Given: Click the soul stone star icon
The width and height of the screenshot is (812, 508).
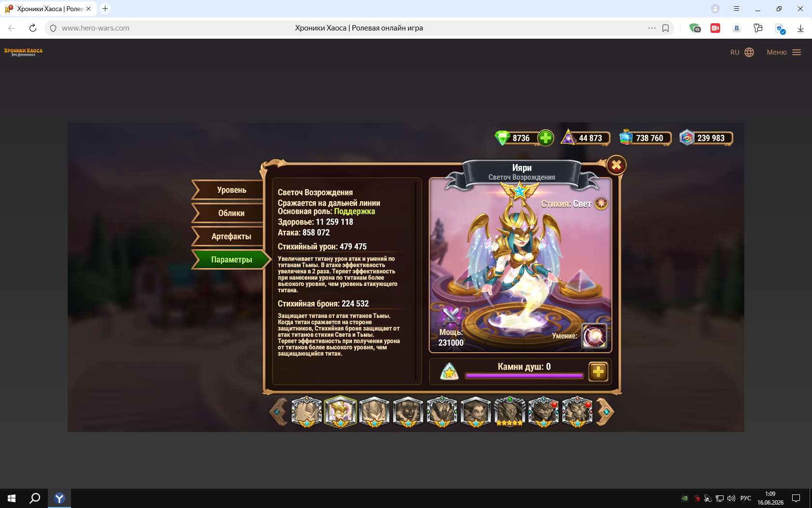Looking at the screenshot, I should 449,372.
